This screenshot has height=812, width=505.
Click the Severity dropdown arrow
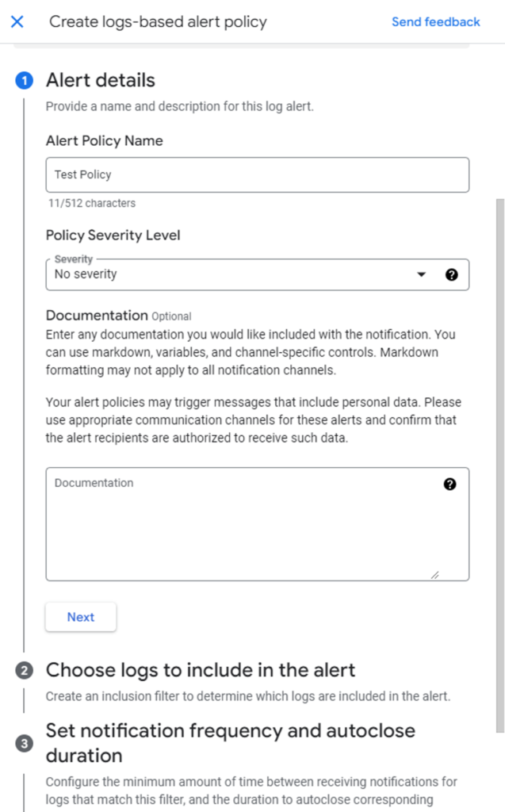421,274
